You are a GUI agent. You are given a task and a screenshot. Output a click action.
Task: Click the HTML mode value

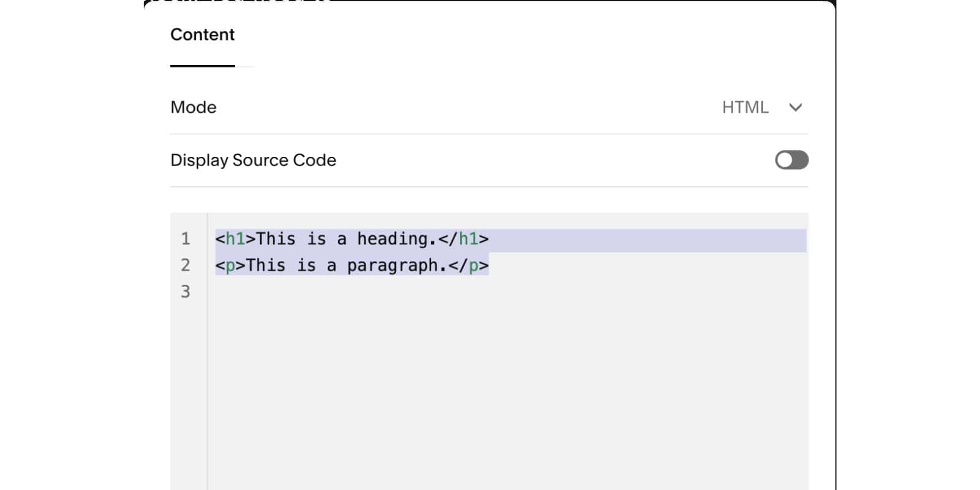(x=744, y=108)
